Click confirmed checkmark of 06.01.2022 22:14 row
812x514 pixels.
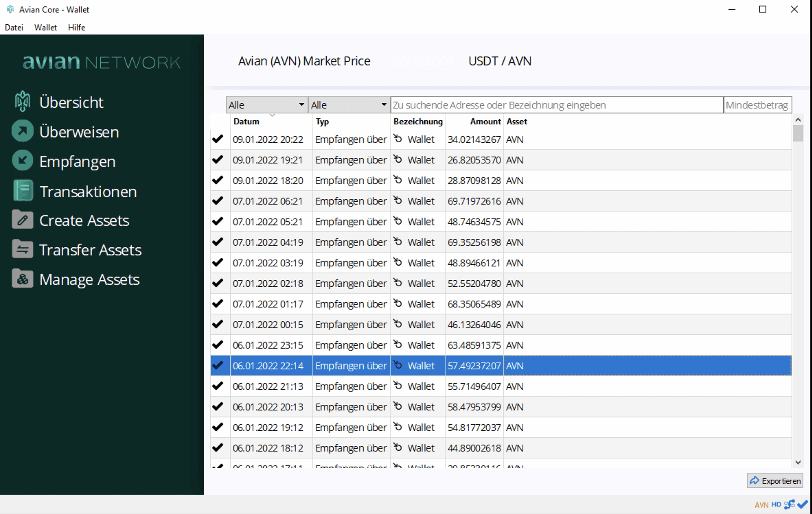[x=218, y=365]
